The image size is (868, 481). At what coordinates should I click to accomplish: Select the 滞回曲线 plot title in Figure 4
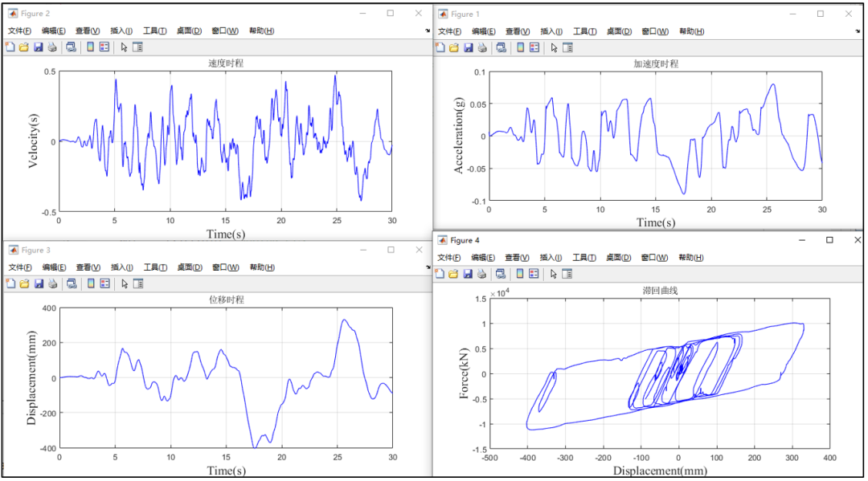point(660,290)
